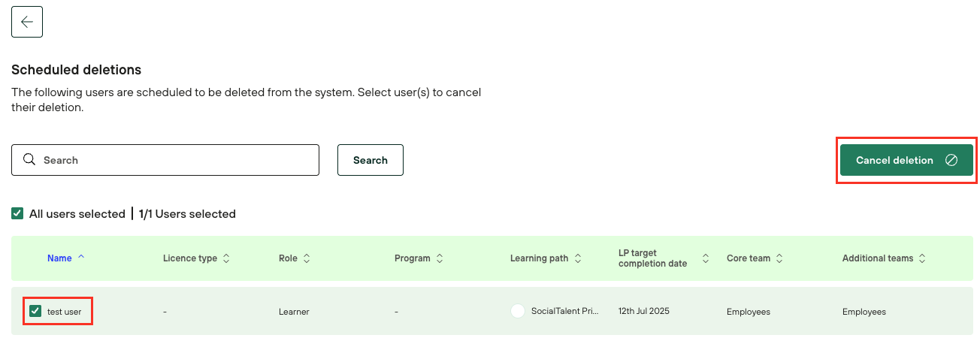
Task: Deselect the test user checkbox
Action: point(35,311)
